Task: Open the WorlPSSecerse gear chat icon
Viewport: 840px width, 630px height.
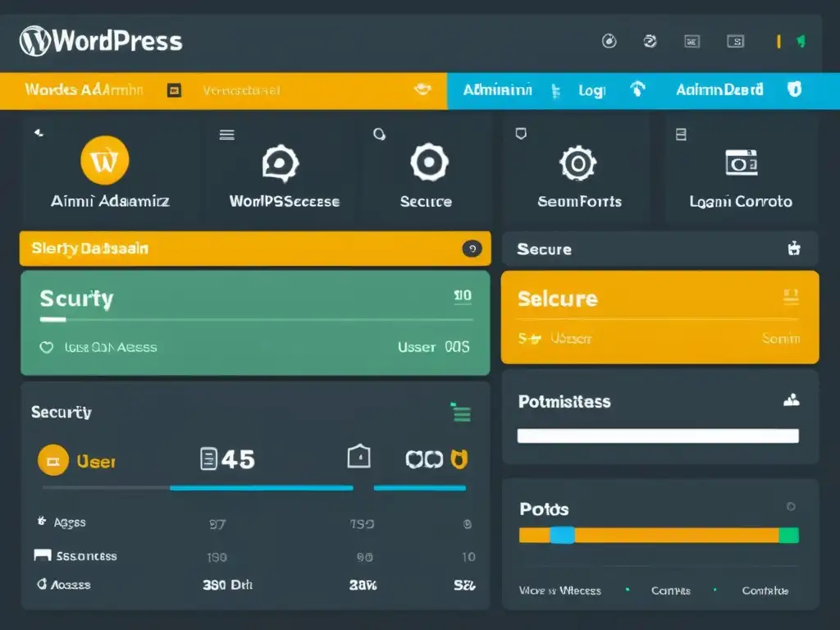Action: (281, 163)
